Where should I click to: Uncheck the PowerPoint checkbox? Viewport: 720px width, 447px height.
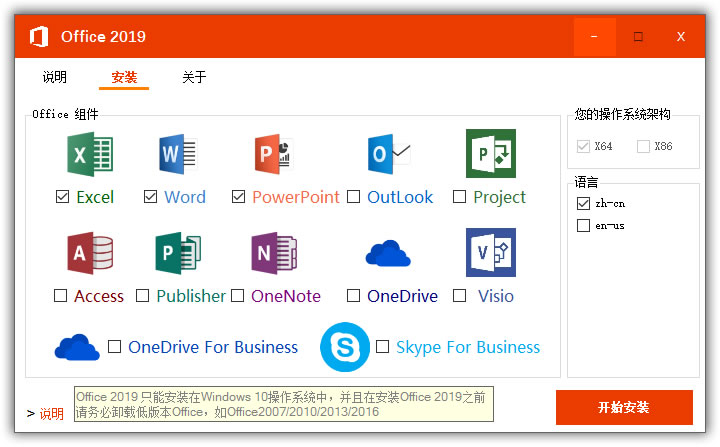(238, 197)
